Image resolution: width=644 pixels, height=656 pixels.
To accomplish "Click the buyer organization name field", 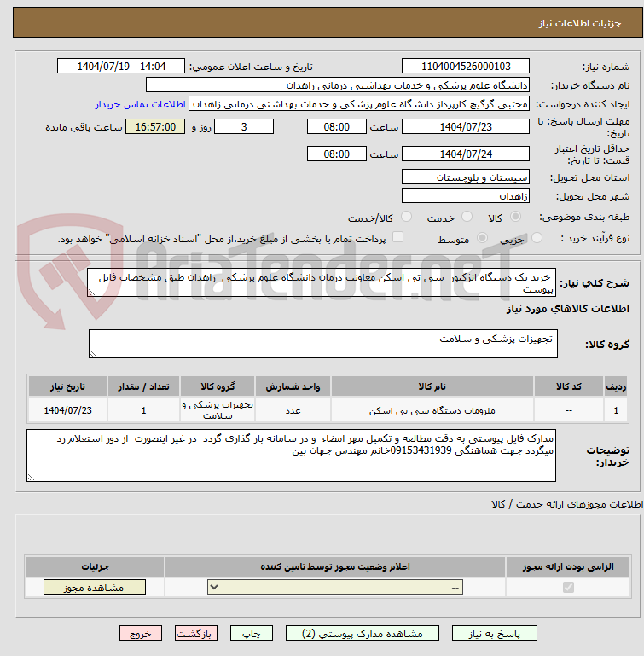I will 338,85.
